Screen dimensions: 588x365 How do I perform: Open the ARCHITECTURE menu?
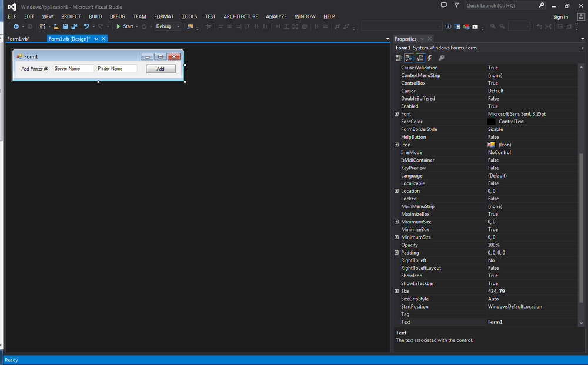coord(240,16)
